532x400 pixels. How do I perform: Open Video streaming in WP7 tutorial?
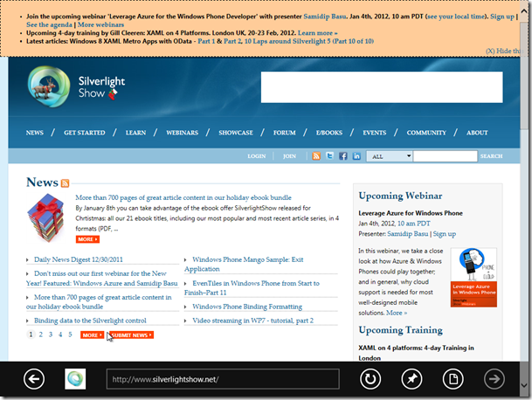(252, 321)
